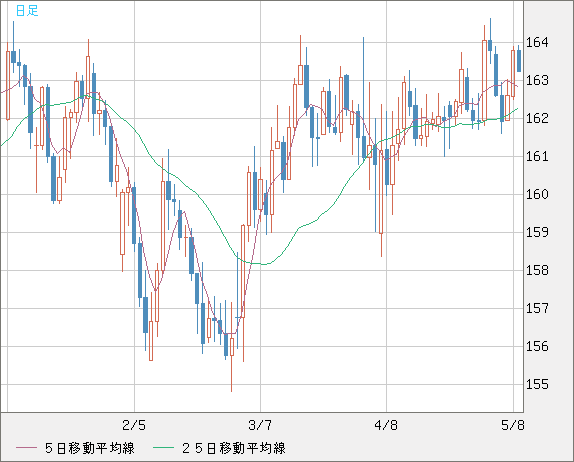
Task: Click the 3/7 date label
Action: [x=260, y=425]
